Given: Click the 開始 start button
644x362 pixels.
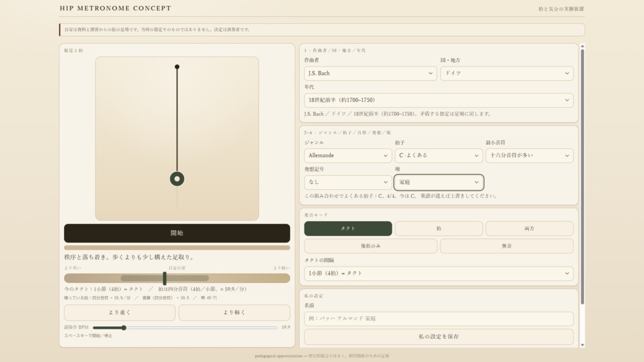Looking at the screenshot, I should [177, 233].
